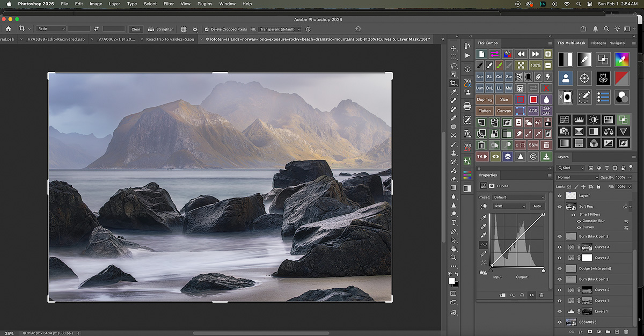644x336 pixels.
Task: Click the Canvas button in TK9 Combo
Action: pyautogui.click(x=504, y=111)
